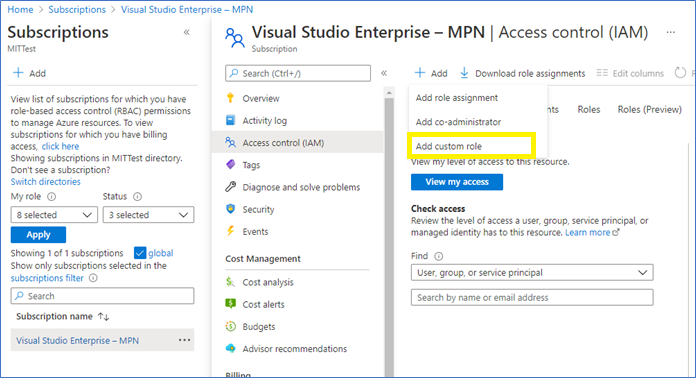Open the Cost analysis icon
Screen dimensions: 696x378
point(230,282)
